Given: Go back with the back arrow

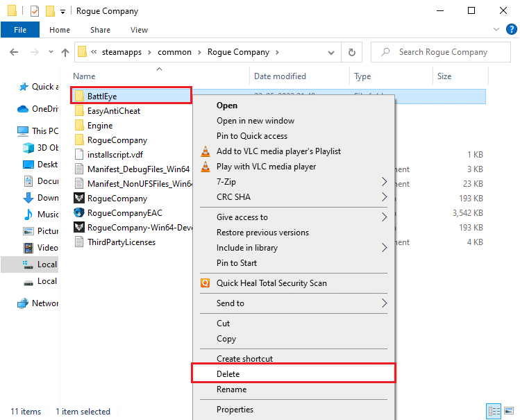Looking at the screenshot, I should coord(14,52).
